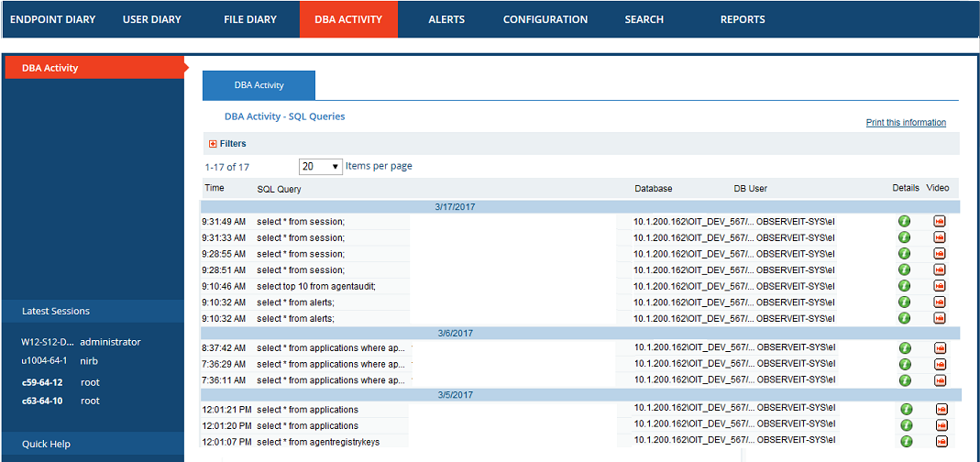Play video for 12:01:21 PM applications query
Screen dimensions: 980x462
coord(941,410)
